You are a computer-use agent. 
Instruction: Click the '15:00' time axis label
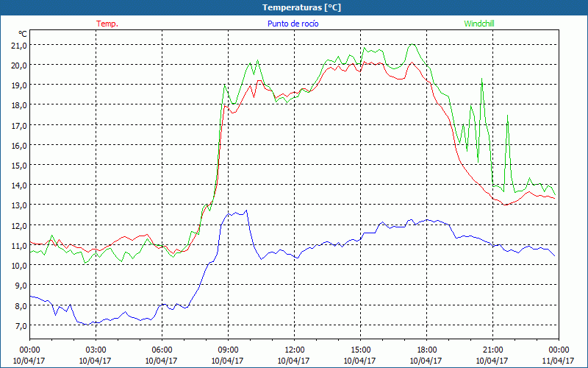[360, 350]
